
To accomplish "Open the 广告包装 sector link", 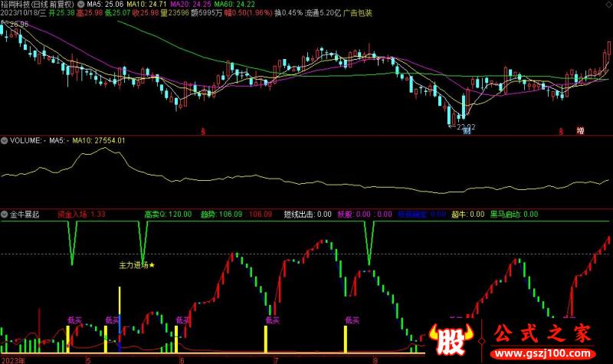I will click(x=358, y=13).
